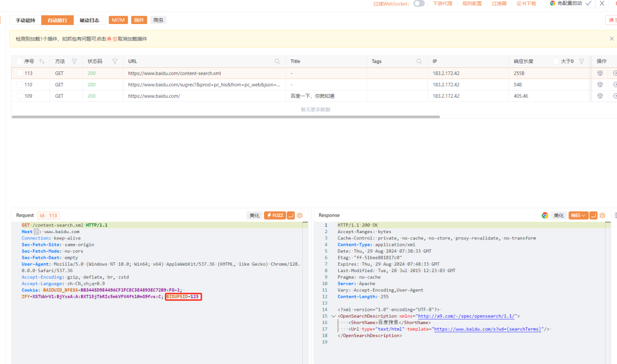
Task: Click the Tags column search icon
Action: (x=419, y=61)
